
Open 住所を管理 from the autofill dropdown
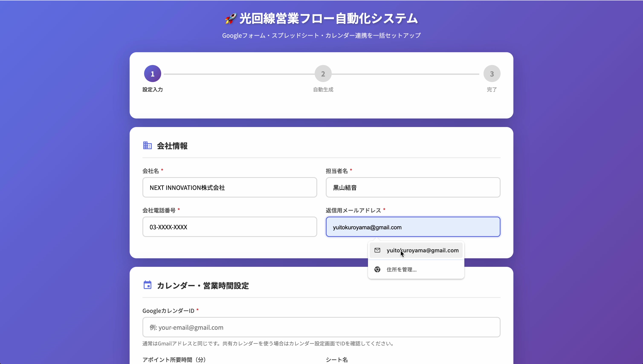(401, 270)
